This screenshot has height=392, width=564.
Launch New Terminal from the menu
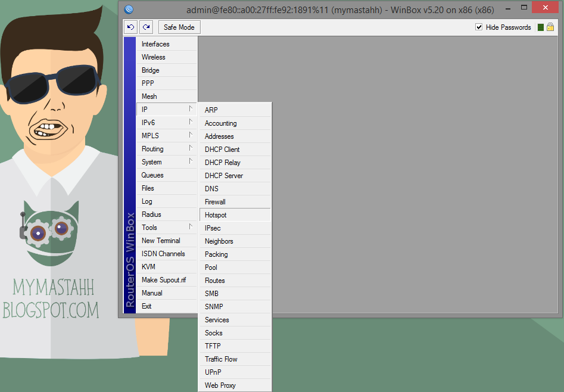[167, 241]
